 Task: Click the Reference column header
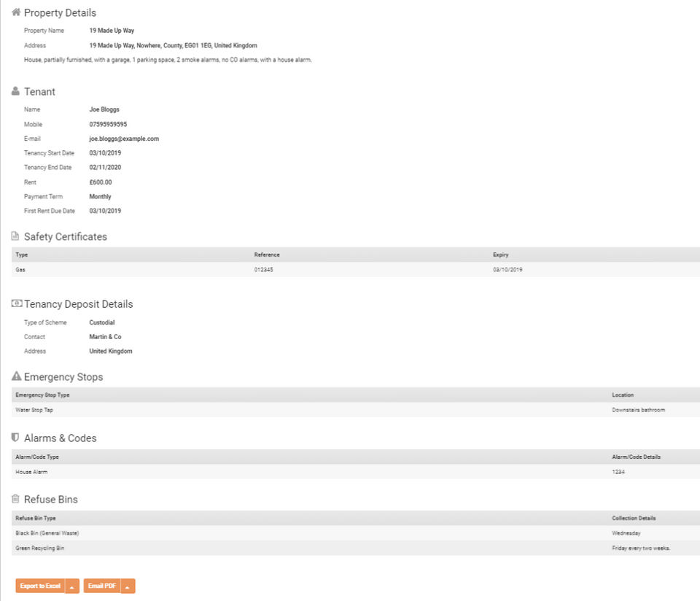267,255
